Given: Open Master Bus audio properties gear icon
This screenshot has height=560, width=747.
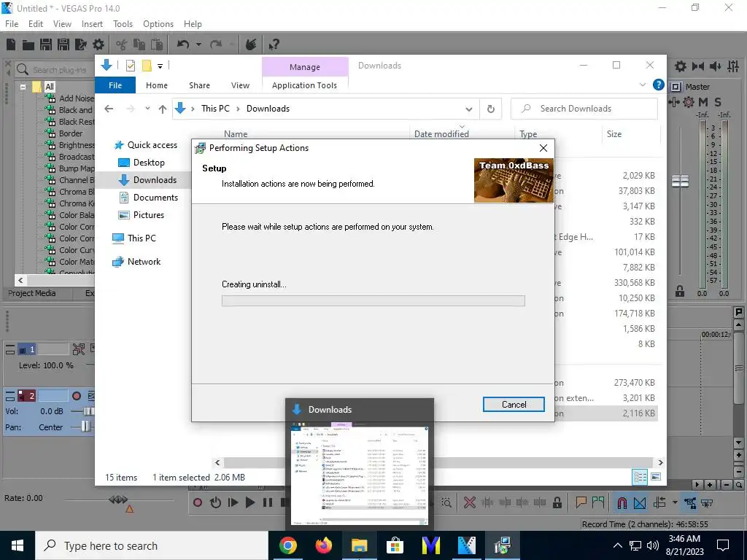Looking at the screenshot, I should (x=681, y=66).
